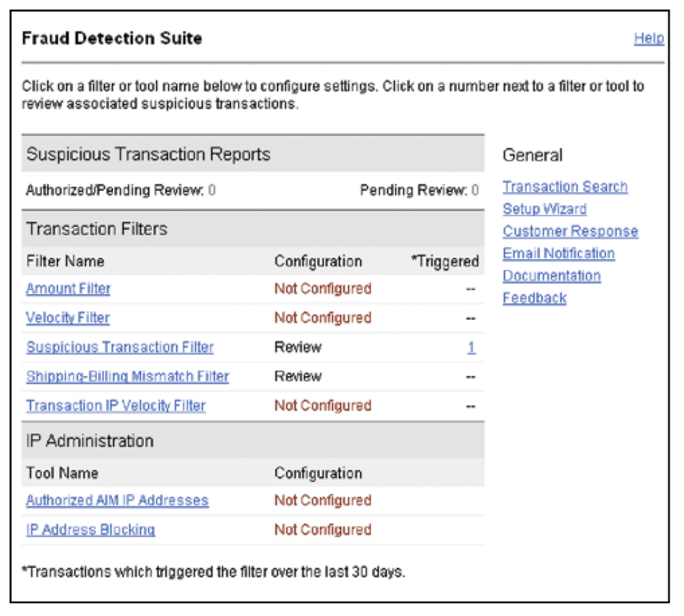The image size is (684, 616).
Task: Click the 30 days footnote text
Action: (214, 572)
